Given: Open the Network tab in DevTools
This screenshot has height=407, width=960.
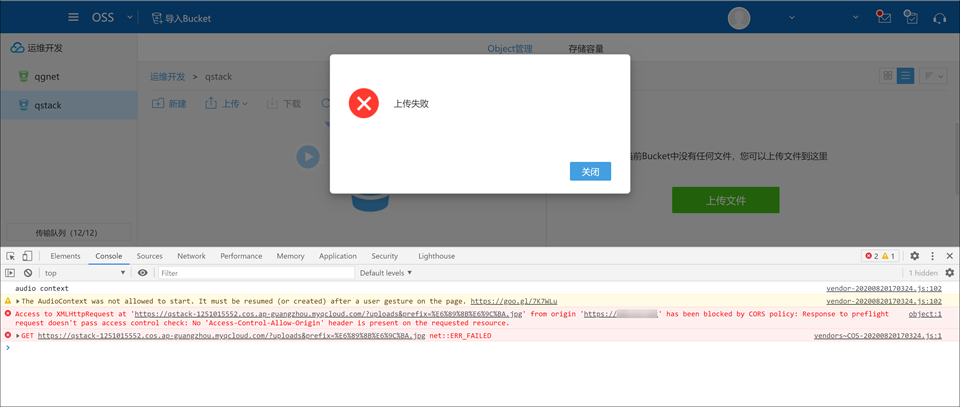Looking at the screenshot, I should tap(192, 256).
